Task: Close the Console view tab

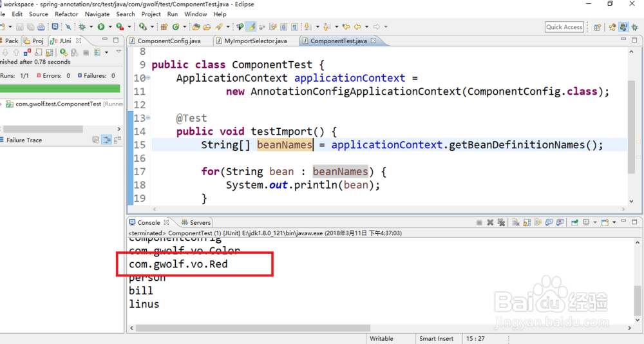Action: [166, 222]
